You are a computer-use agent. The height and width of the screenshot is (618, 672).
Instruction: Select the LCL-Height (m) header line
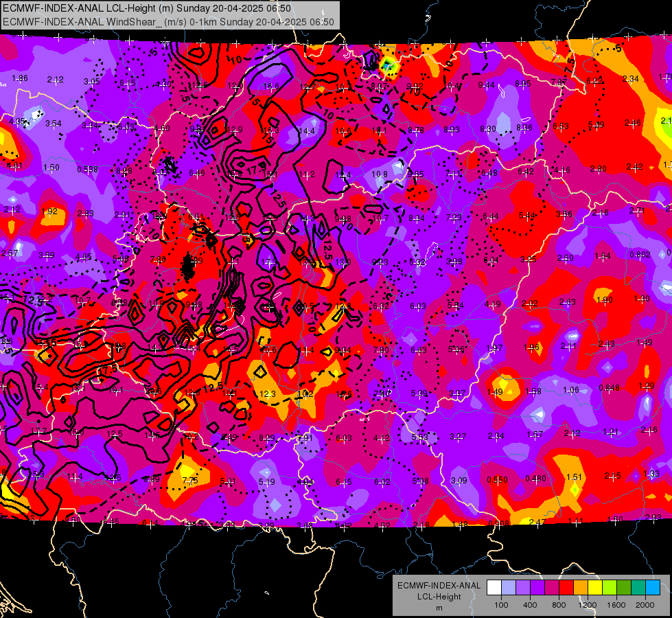pyautogui.click(x=147, y=8)
